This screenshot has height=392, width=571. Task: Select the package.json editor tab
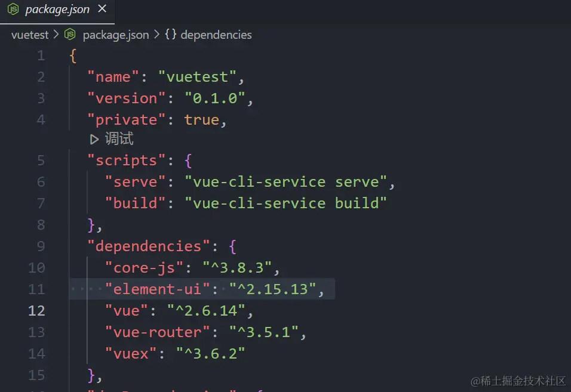click(x=57, y=11)
